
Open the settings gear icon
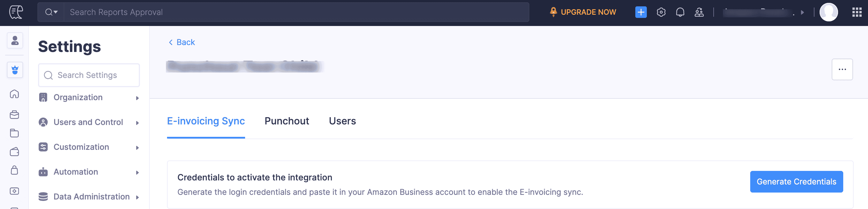[661, 12]
